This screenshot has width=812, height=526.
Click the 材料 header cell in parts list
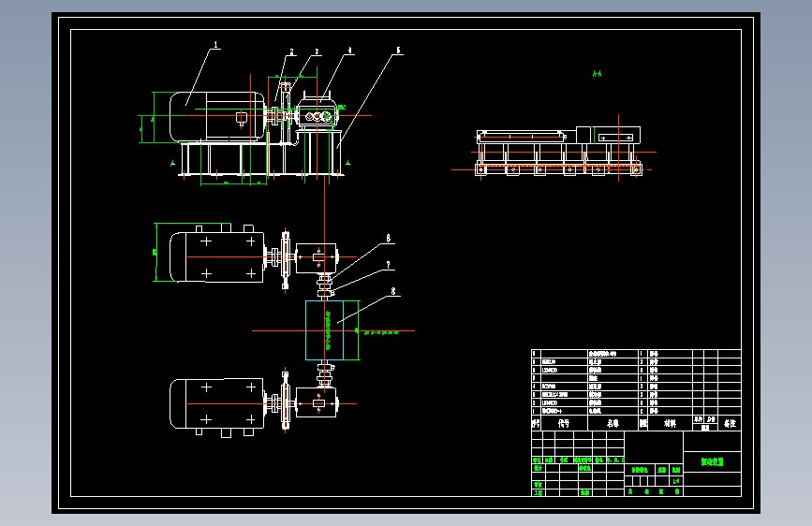[x=670, y=423]
